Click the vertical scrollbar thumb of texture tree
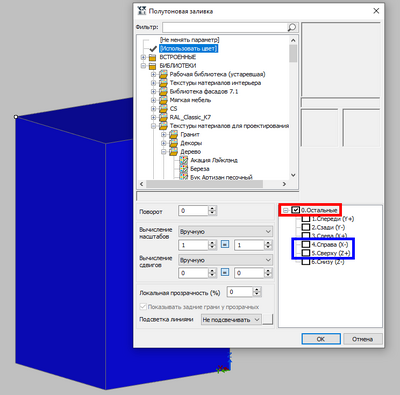This screenshot has width=400, height=395. coord(293,54)
